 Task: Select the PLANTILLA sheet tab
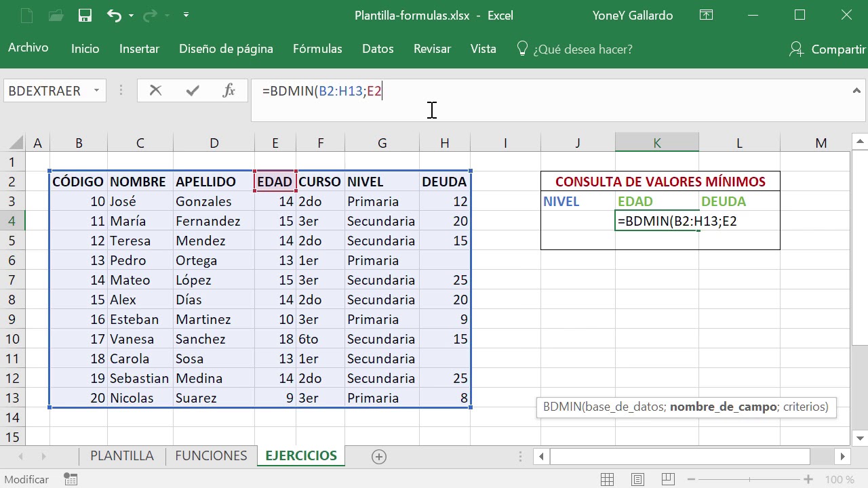(x=122, y=456)
